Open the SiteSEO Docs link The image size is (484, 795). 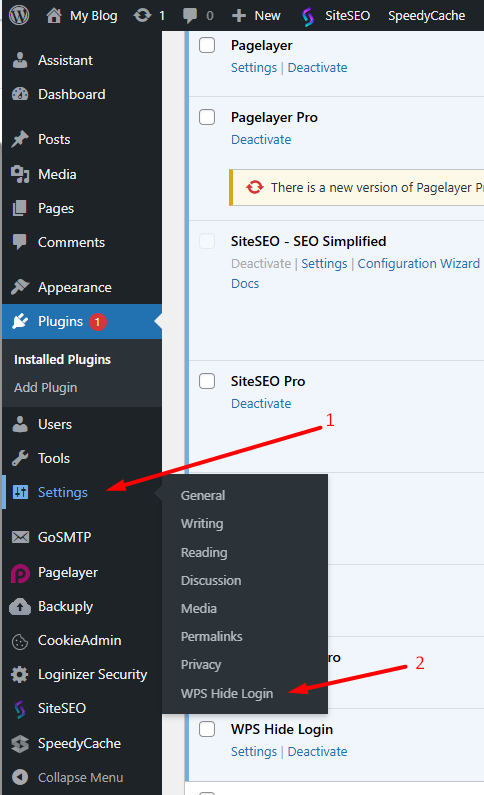coord(245,283)
